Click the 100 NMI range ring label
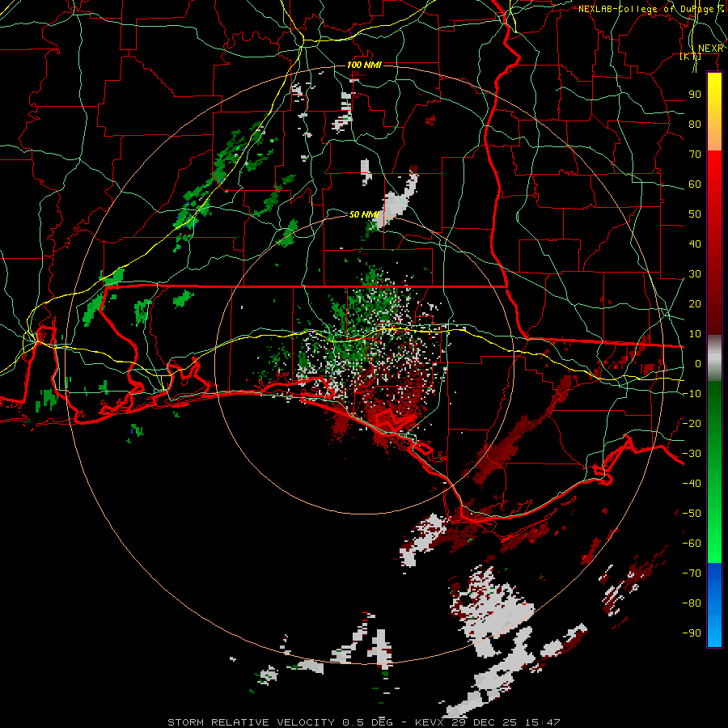The width and height of the screenshot is (728, 728). pos(364,65)
